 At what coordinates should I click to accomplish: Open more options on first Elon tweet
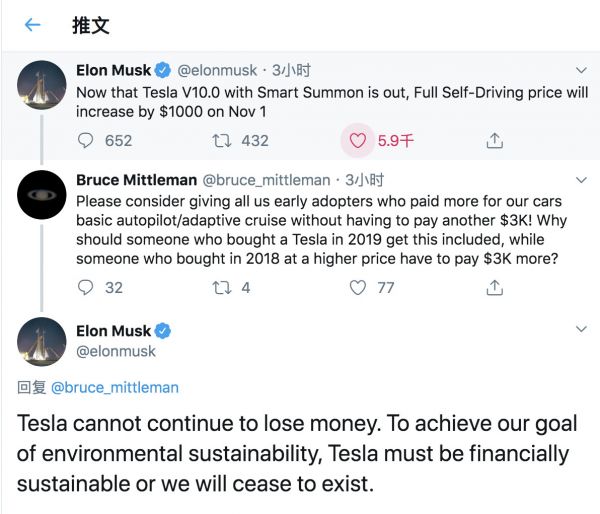click(x=582, y=70)
